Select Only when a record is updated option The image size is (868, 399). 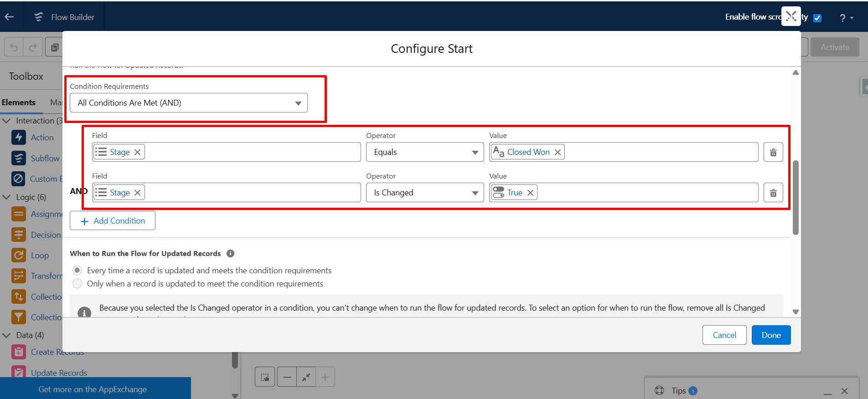(77, 283)
